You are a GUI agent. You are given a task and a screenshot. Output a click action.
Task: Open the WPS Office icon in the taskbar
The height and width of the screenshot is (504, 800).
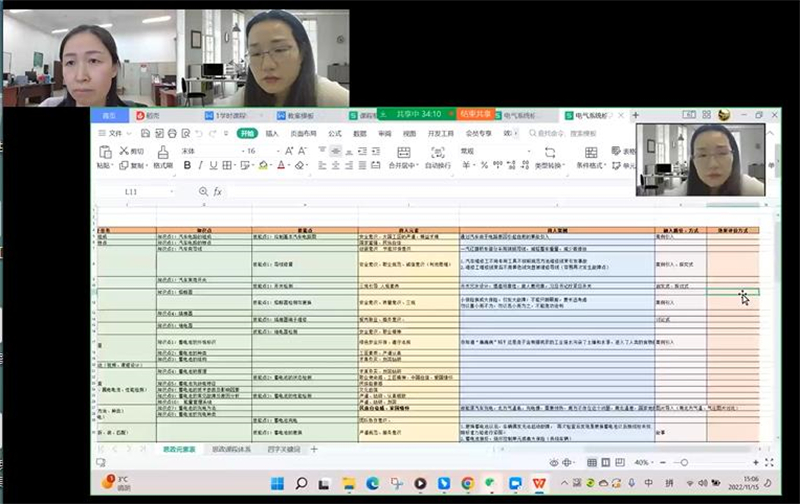539,483
